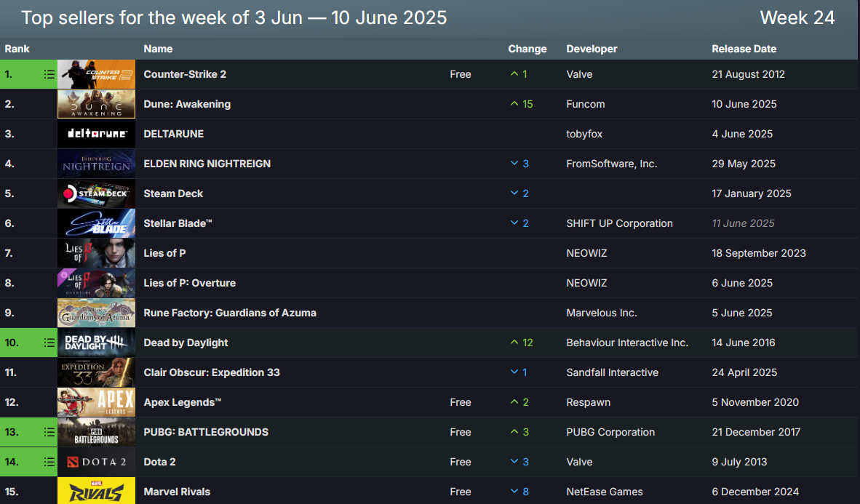Click the tobyfox developer cell
The width and height of the screenshot is (860, 504).
[584, 134]
